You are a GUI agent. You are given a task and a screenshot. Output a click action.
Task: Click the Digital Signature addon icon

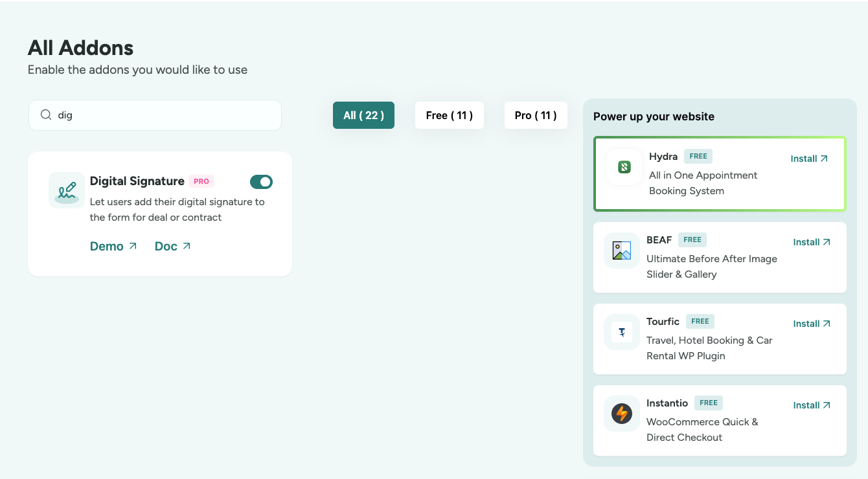(67, 190)
